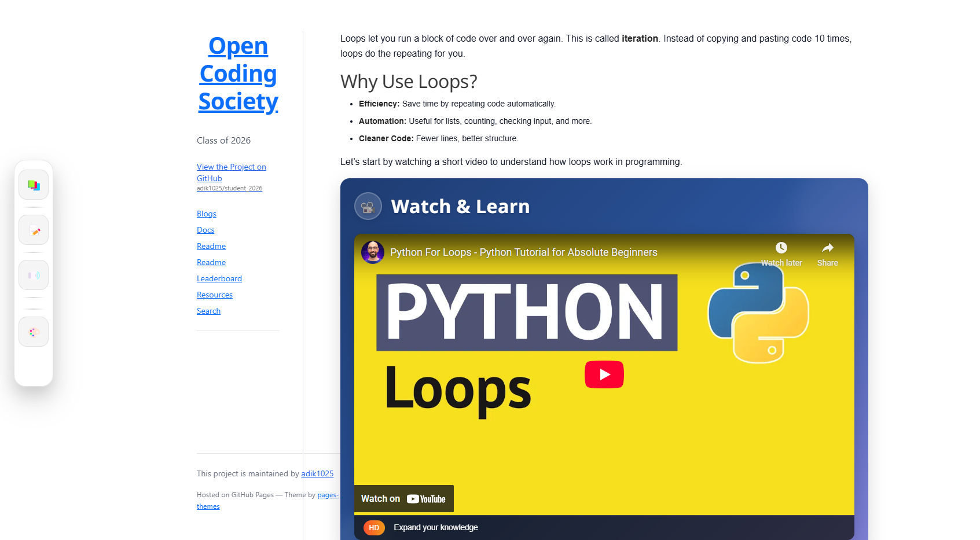Click the YouTube channel avatar
Viewport: 980px width, 540px height.
373,252
